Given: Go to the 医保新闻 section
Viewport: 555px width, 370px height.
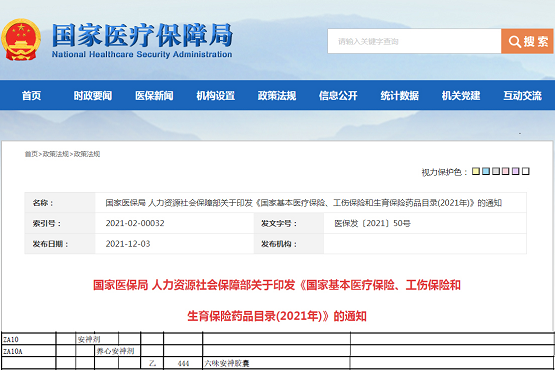Looking at the screenshot, I should click(154, 96).
